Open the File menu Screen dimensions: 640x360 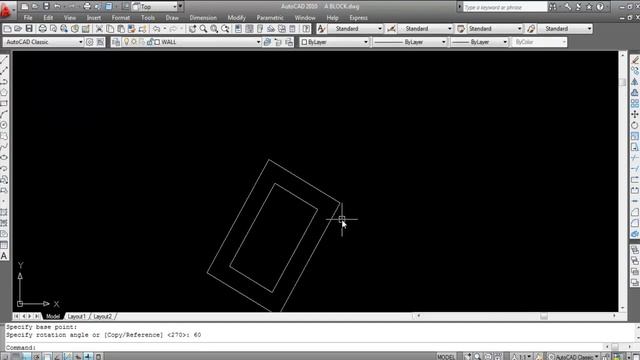(x=28, y=18)
